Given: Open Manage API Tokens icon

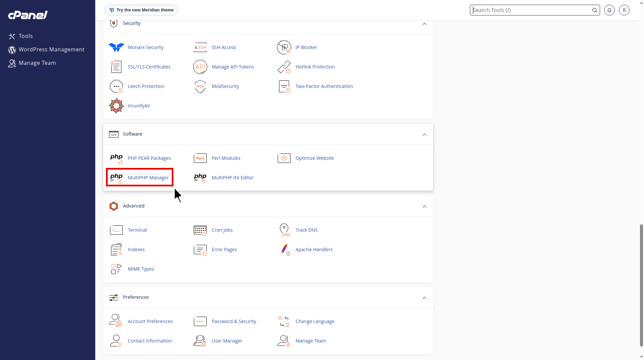Looking at the screenshot, I should pyautogui.click(x=200, y=67).
